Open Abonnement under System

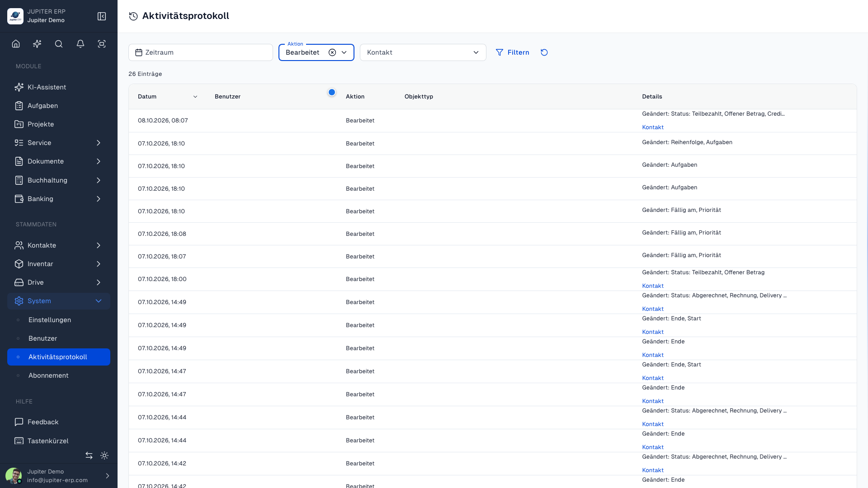point(59,375)
